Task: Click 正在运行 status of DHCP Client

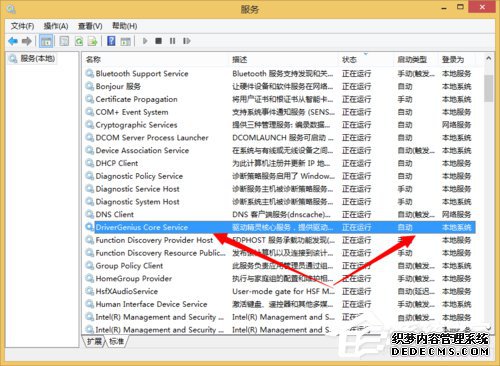Action: click(356, 163)
